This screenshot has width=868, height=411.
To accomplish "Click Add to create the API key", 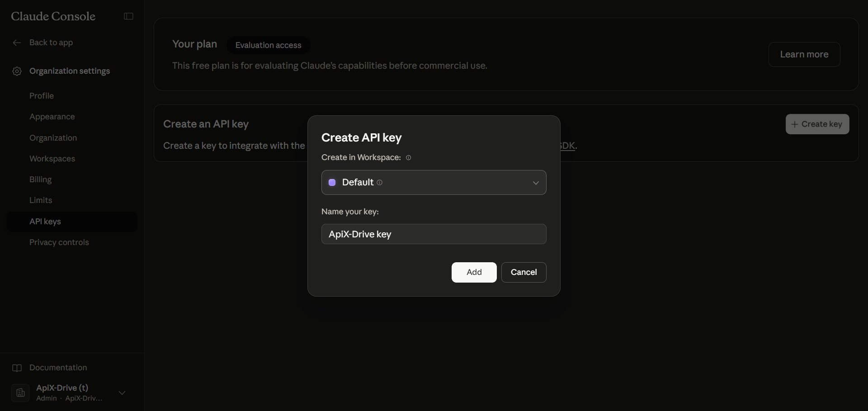I will tap(473, 272).
